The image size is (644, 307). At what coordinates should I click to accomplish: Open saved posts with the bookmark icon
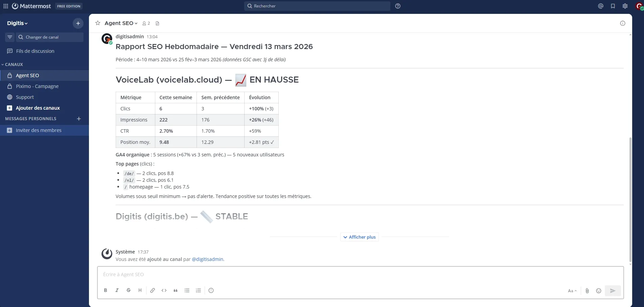point(613,6)
